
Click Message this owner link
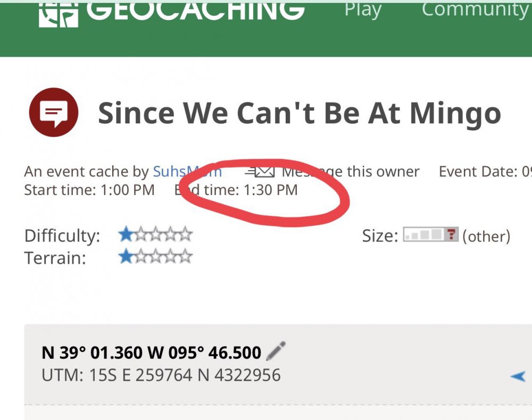coord(351,172)
